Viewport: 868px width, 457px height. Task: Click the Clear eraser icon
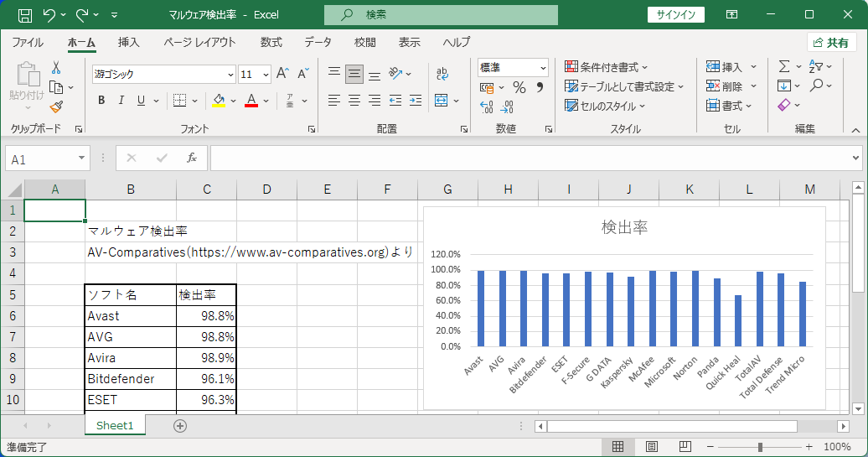(x=784, y=105)
